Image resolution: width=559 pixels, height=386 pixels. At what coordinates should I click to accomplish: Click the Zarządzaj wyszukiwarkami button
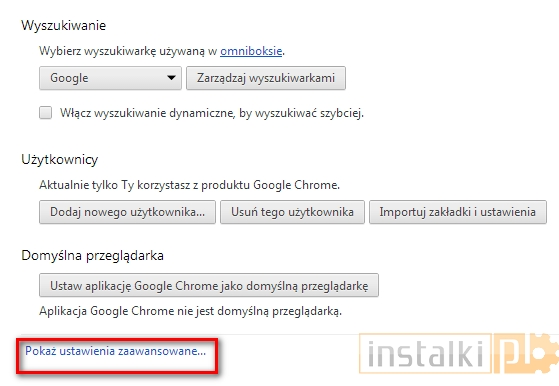[266, 78]
